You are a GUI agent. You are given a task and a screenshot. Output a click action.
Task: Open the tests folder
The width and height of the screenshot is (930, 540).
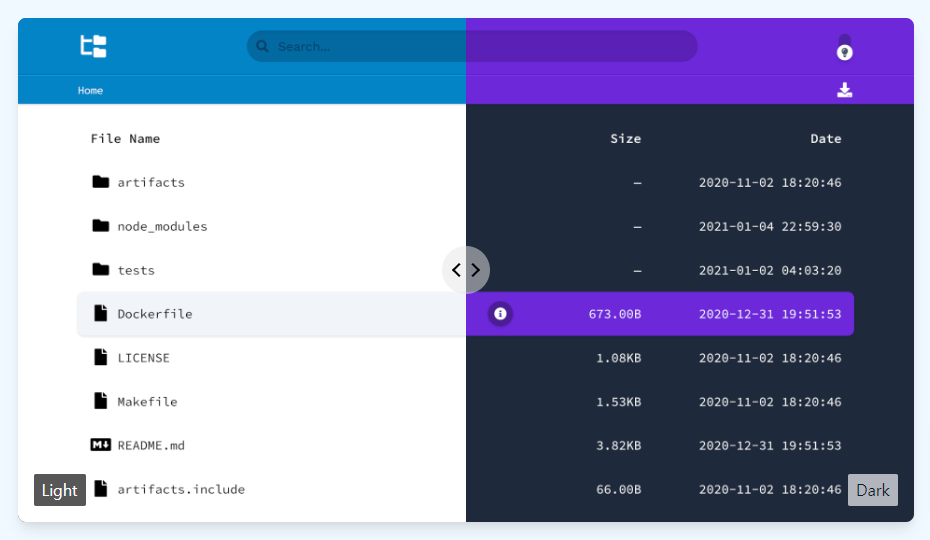[x=136, y=270]
